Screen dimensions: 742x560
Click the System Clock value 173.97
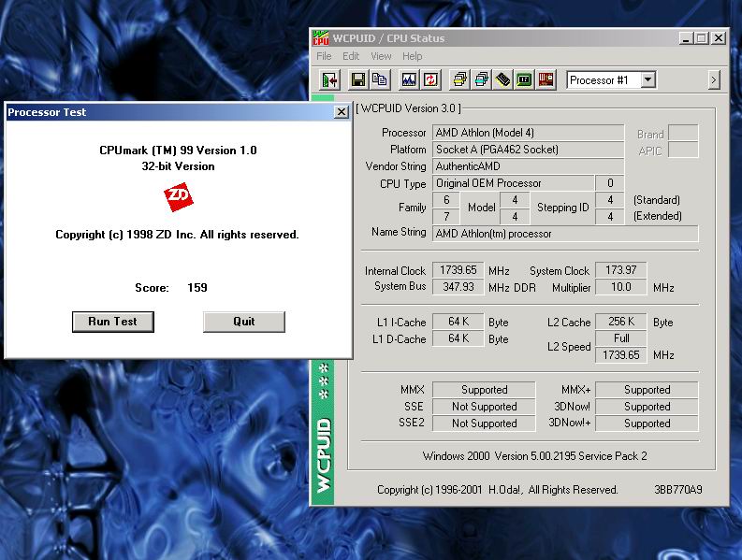621,270
